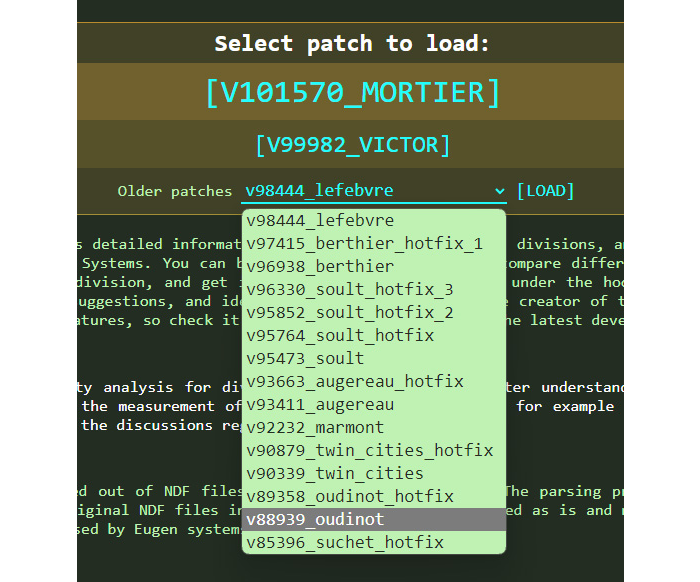This screenshot has height=582, width=700.
Task: Select v89358_oudinot_hotfix entry
Action: click(x=349, y=496)
